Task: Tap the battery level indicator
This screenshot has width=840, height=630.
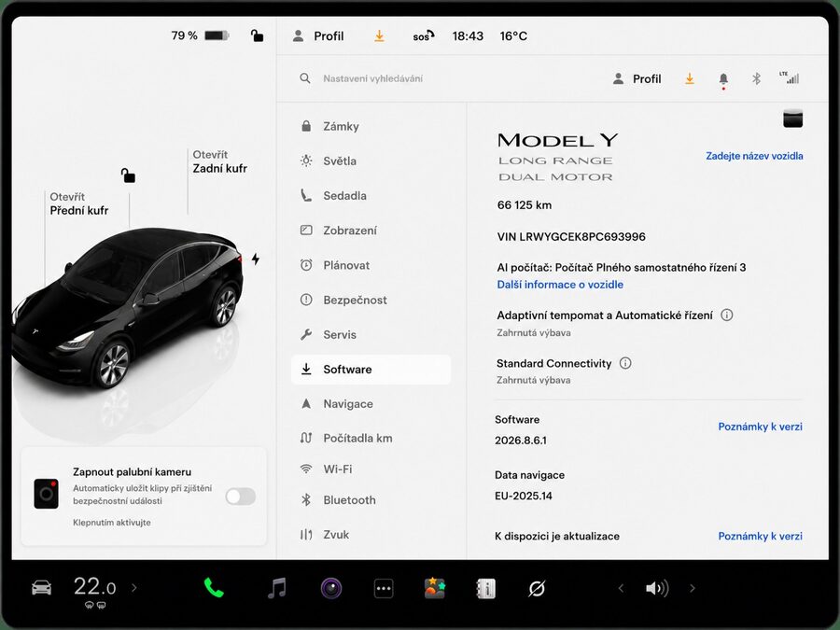Action: 217,35
